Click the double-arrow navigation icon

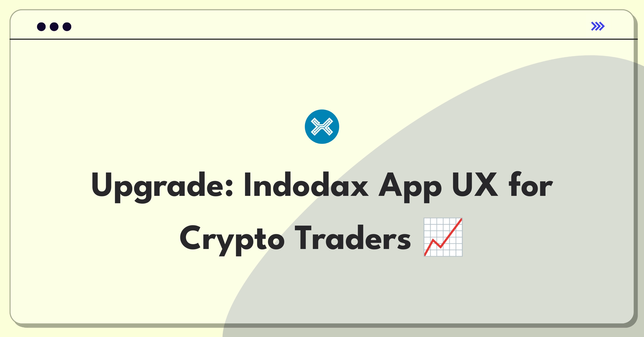(x=598, y=27)
